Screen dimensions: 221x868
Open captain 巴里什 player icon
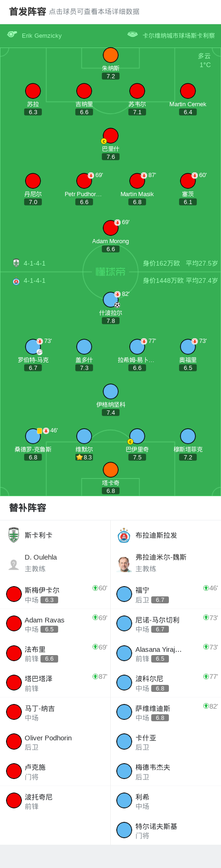(110, 136)
